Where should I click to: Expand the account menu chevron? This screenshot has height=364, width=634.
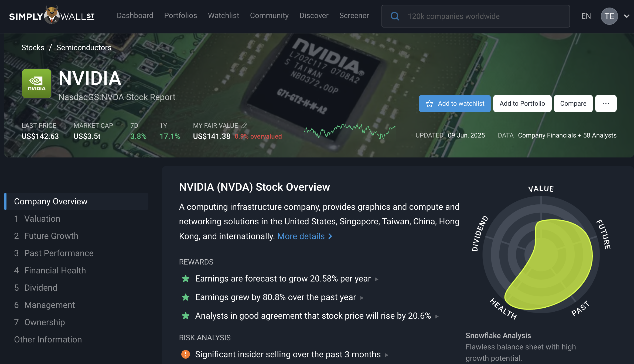tap(627, 16)
